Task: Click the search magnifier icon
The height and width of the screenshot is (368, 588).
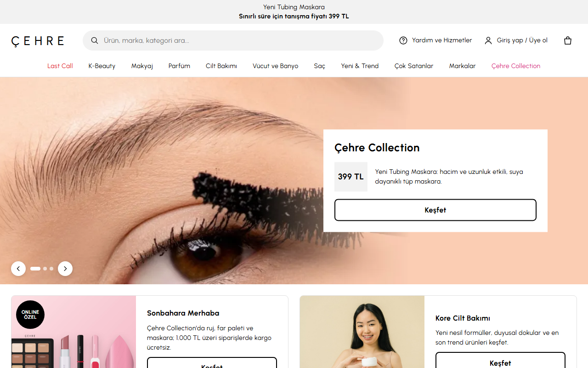Action: point(95,40)
